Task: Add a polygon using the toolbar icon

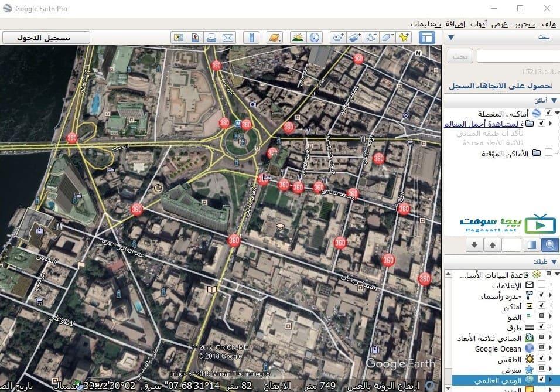Action: (388, 38)
